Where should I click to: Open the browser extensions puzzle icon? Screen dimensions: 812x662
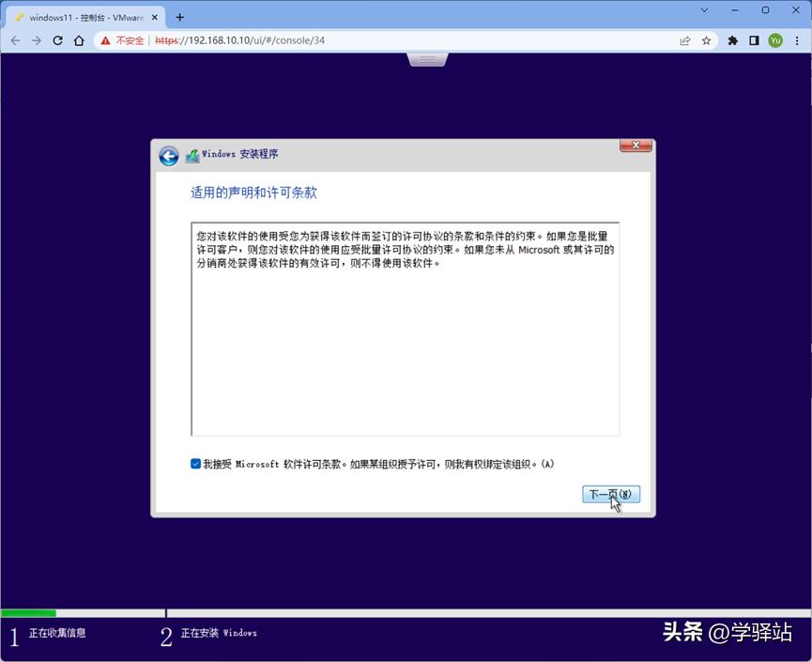point(732,40)
